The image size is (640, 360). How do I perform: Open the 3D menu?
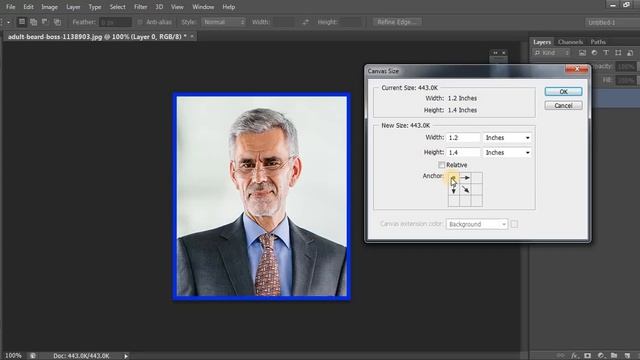click(159, 7)
